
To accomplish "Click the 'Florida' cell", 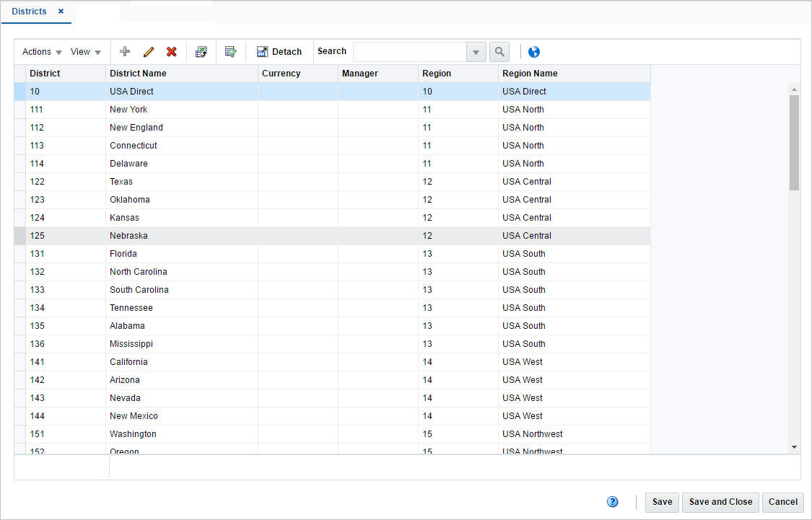I will 182,254.
